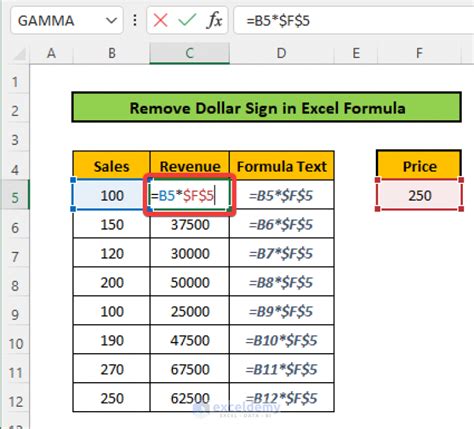Select column B header
This screenshot has height=429, width=474.
tap(111, 53)
